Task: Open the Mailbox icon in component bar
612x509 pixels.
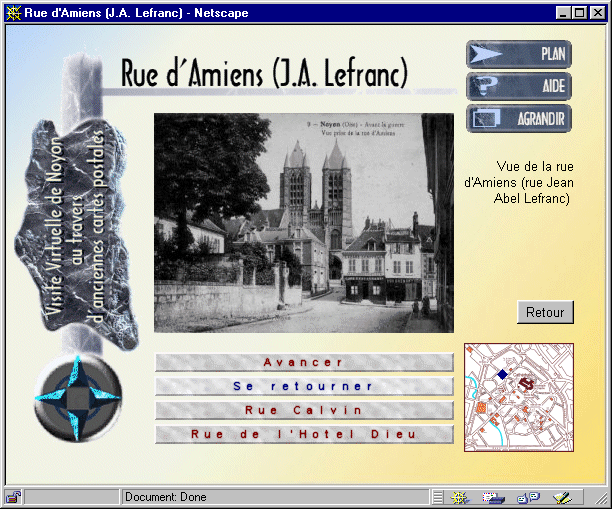Action: point(494,496)
